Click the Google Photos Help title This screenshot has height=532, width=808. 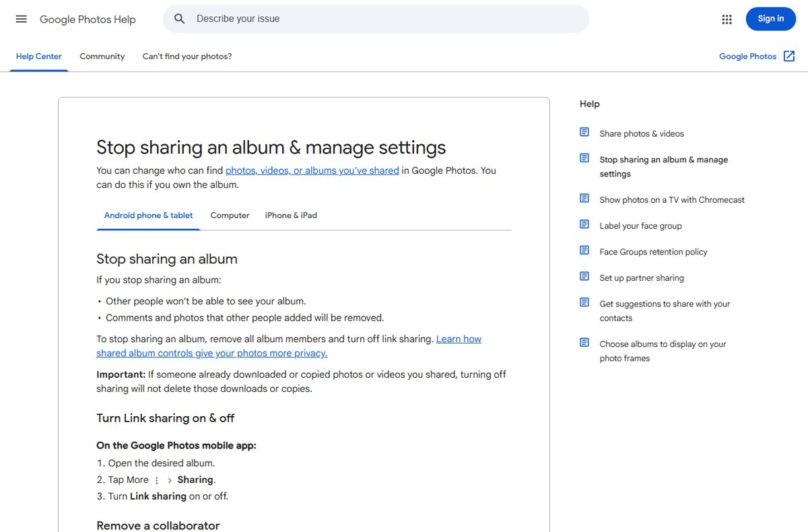pos(88,20)
